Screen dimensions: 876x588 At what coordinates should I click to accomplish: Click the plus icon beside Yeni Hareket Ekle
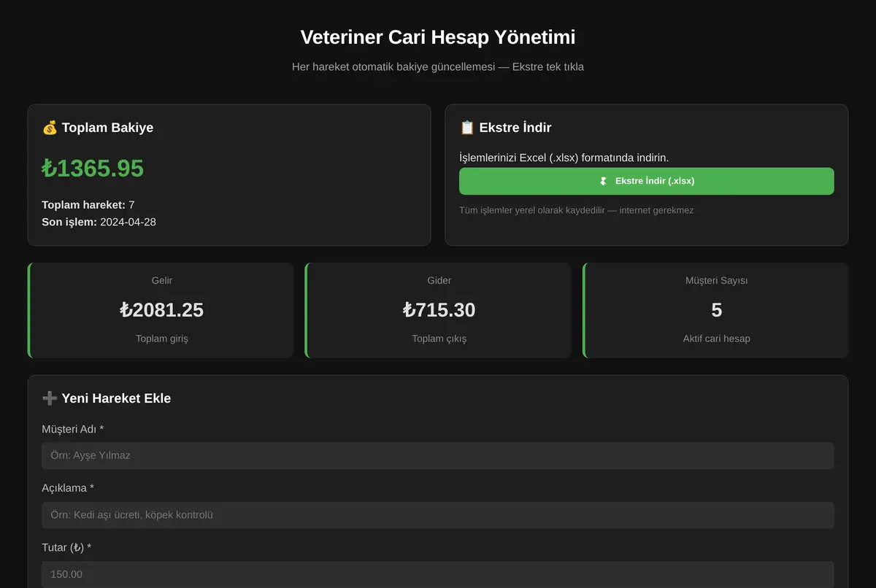[50, 398]
